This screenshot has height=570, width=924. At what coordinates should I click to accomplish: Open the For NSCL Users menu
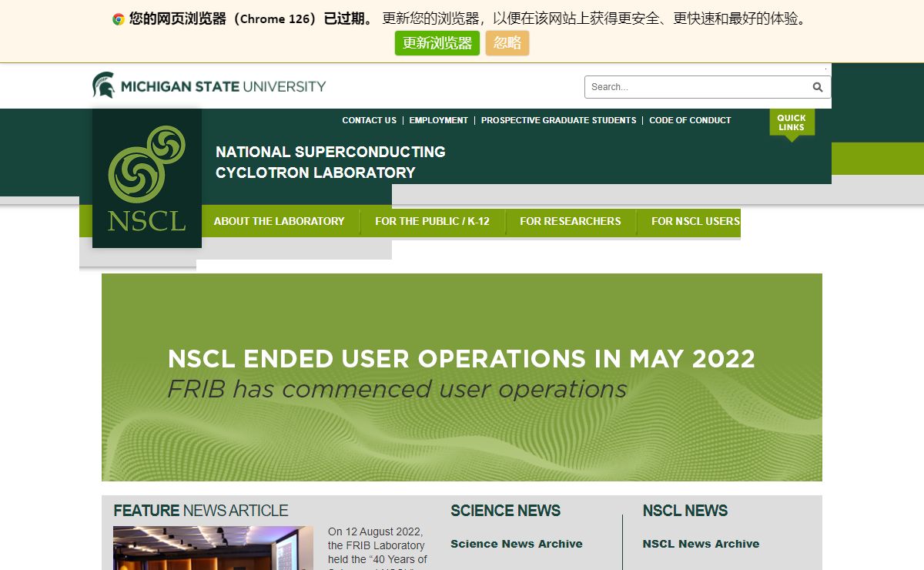(695, 221)
